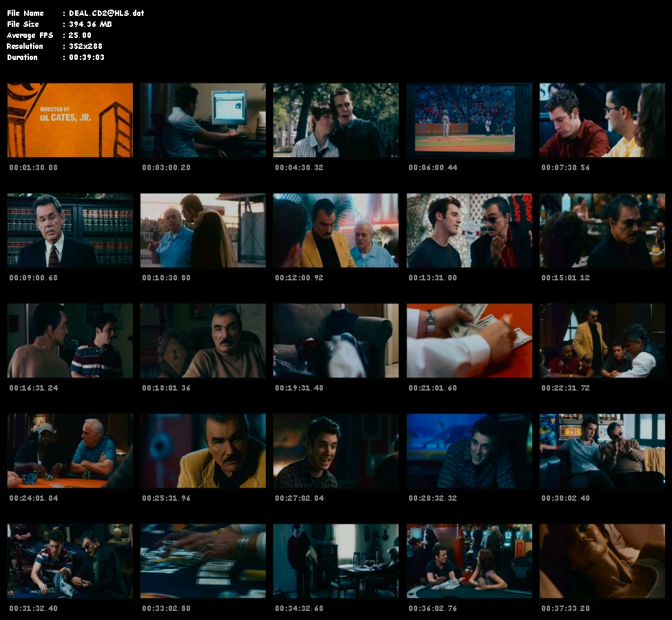Select the thumbnail at 00:31:32.40
Image resolution: width=672 pixels, height=620 pixels.
70,561
